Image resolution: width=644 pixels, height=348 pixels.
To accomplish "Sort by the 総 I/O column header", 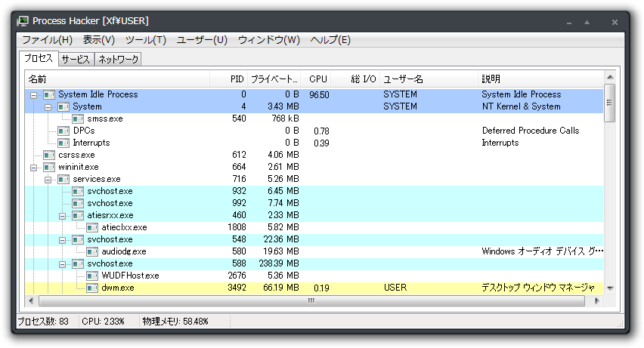I will pyautogui.click(x=355, y=79).
